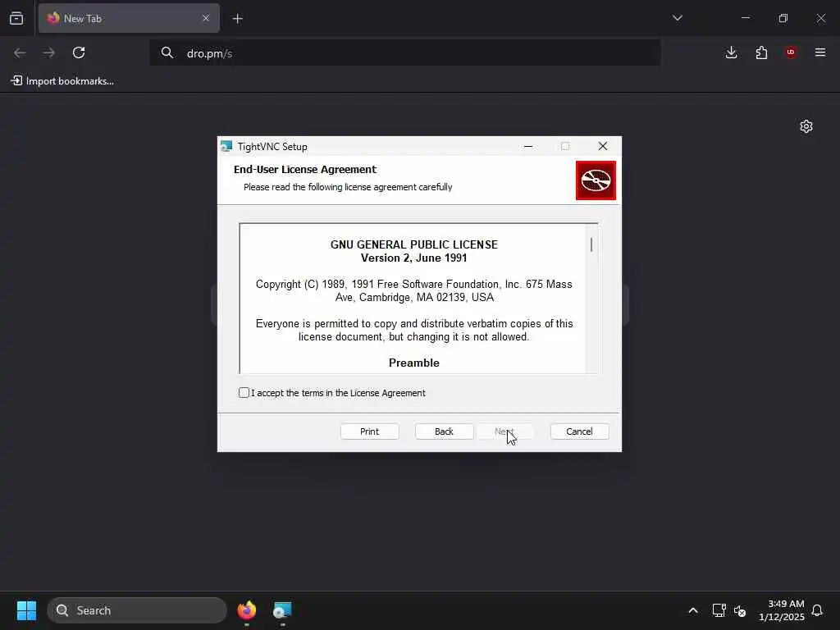Click the Firefox forward arrow

(48, 52)
